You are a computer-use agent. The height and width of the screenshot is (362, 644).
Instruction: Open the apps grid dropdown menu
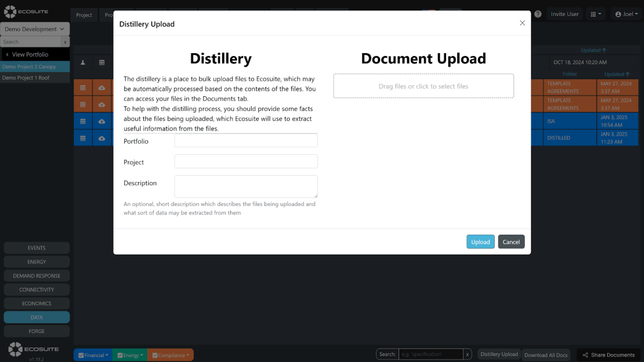click(596, 14)
